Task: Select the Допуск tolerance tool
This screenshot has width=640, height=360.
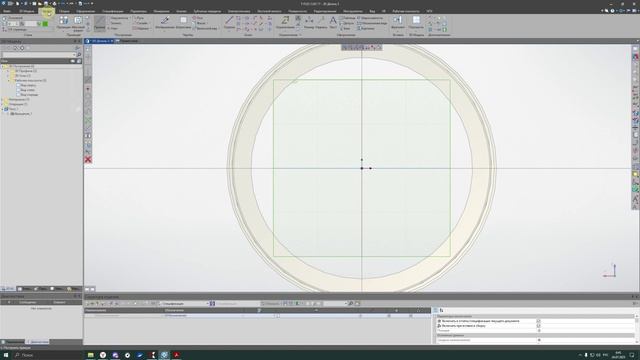Action: (x=347, y=23)
